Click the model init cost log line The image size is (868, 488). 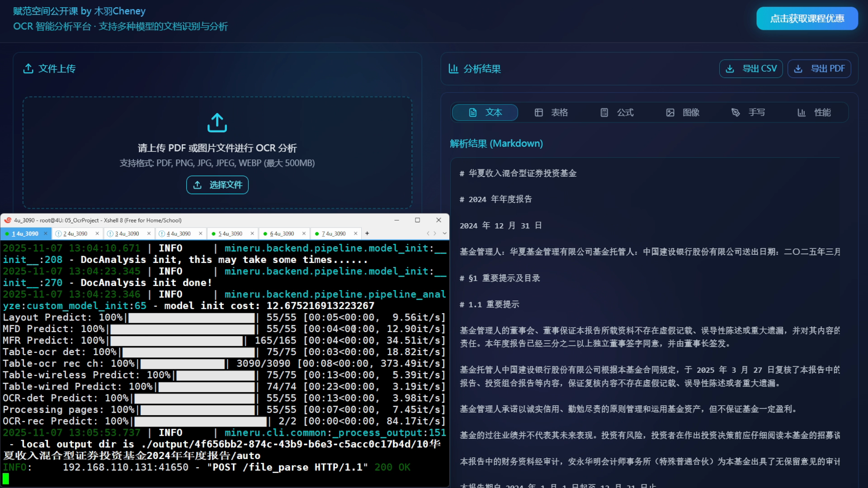189,306
